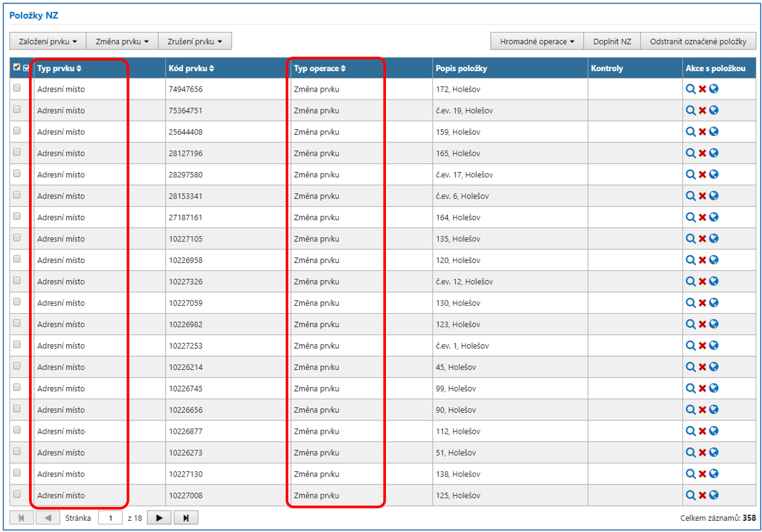Click globe map icon for row 25644408

point(714,132)
